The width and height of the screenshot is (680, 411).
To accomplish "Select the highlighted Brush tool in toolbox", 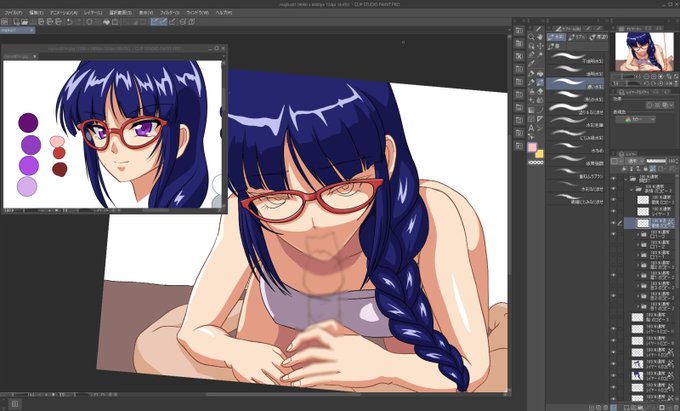I will [539, 82].
